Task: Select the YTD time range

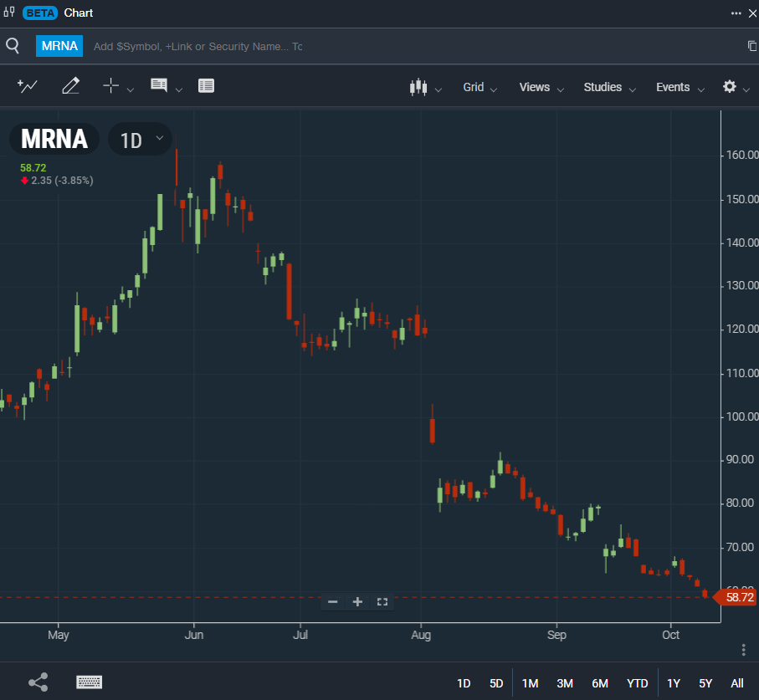Action: coord(637,683)
